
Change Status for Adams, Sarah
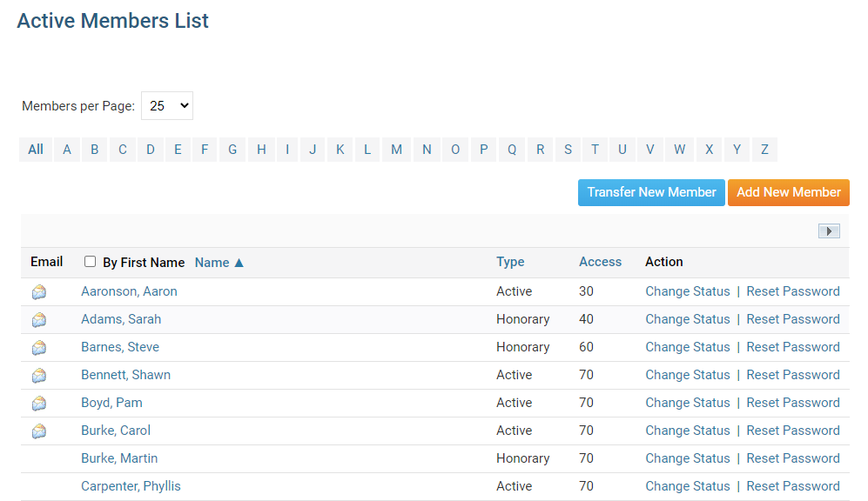687,319
